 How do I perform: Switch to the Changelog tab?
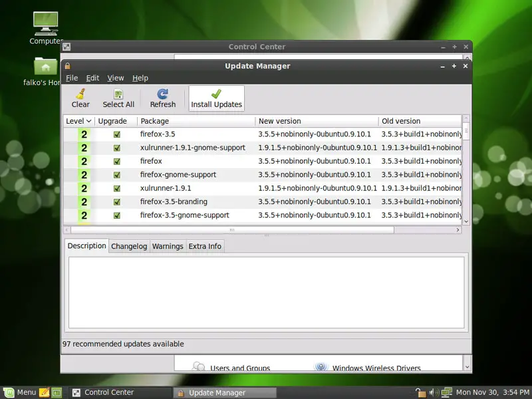tap(129, 246)
